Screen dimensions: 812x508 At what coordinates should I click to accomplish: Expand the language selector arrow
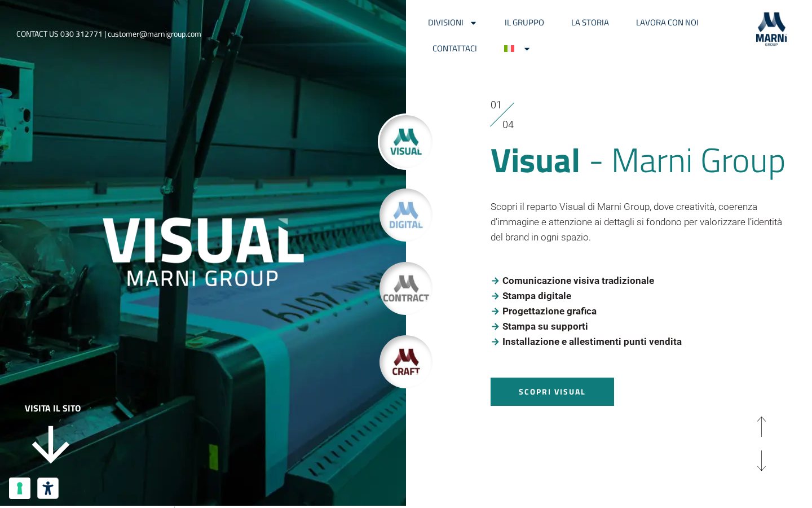point(527,49)
